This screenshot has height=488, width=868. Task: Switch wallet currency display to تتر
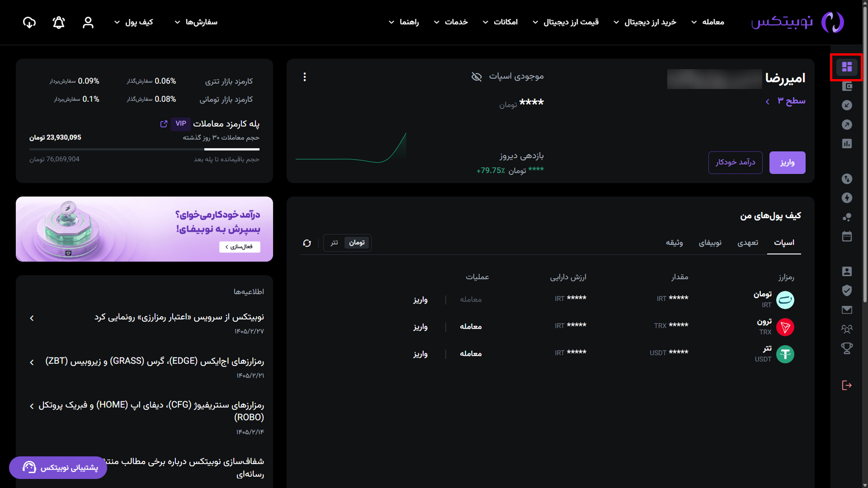point(335,243)
